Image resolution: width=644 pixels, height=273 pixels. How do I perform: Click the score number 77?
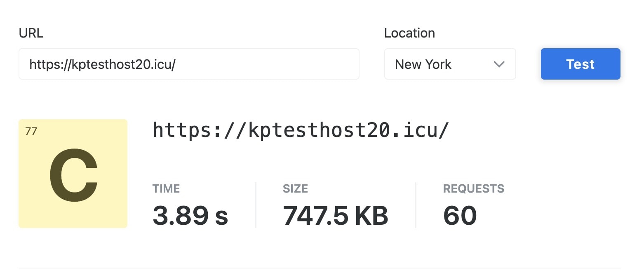(31, 132)
